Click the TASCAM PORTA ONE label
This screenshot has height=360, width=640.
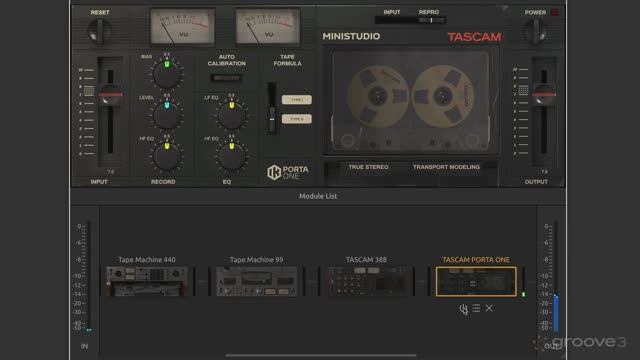(x=476, y=260)
